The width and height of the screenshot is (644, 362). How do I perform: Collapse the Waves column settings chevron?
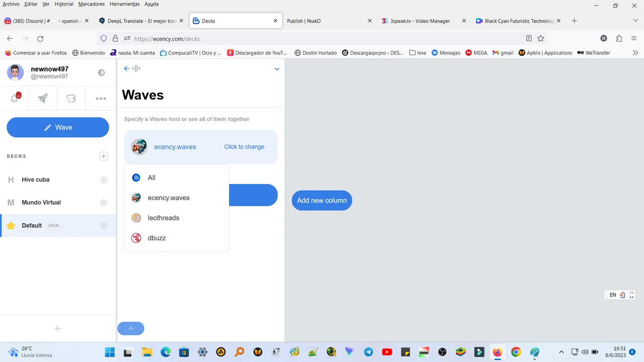tap(277, 69)
